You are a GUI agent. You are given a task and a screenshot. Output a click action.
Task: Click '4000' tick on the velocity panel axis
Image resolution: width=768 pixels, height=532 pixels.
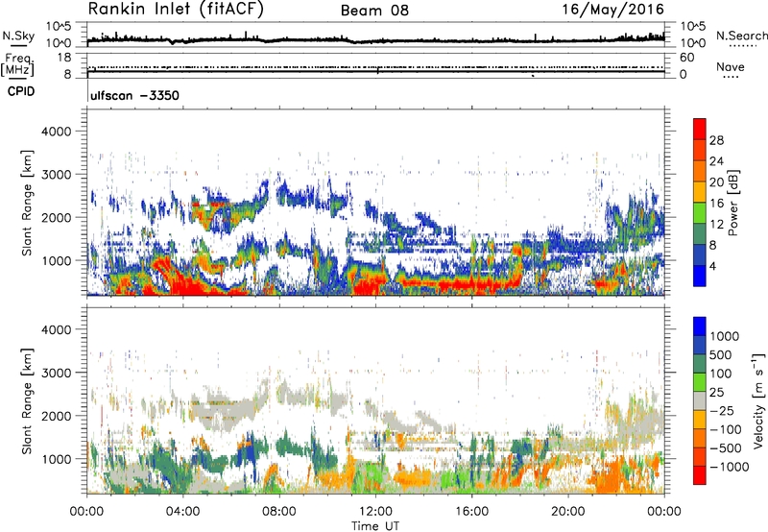(x=57, y=329)
